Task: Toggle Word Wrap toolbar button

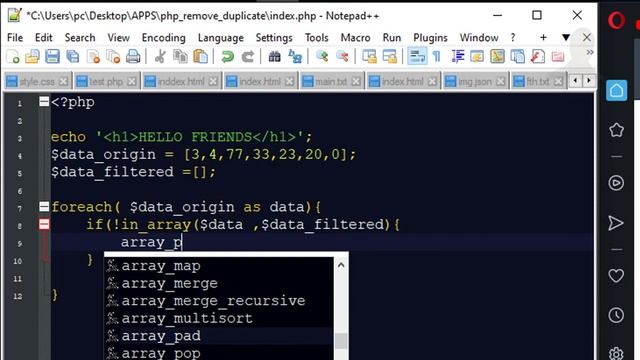Action: click(417, 57)
